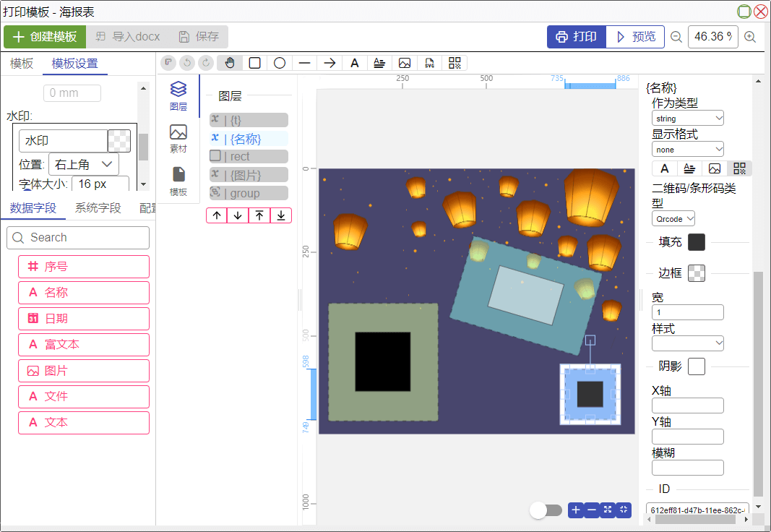Switch to the 系统字段 tab
This screenshot has width=771, height=532.
pos(98,208)
